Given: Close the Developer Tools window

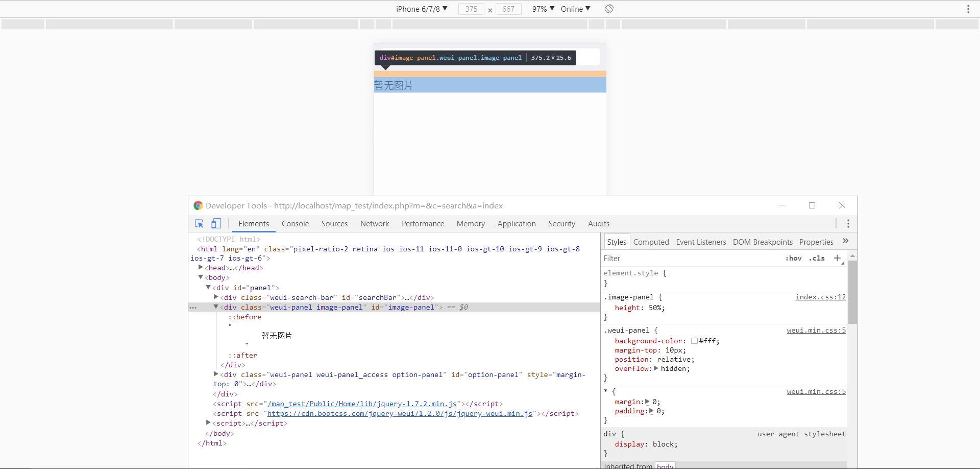Looking at the screenshot, I should (842, 205).
